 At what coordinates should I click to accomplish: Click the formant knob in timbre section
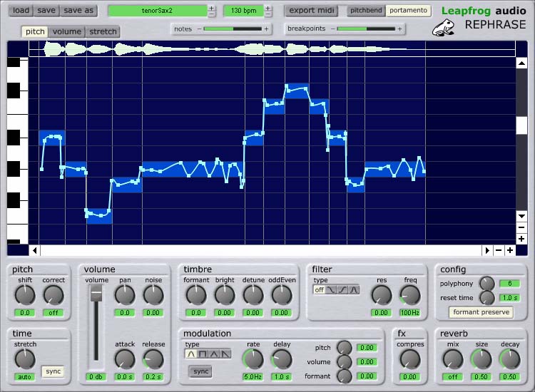point(196,295)
